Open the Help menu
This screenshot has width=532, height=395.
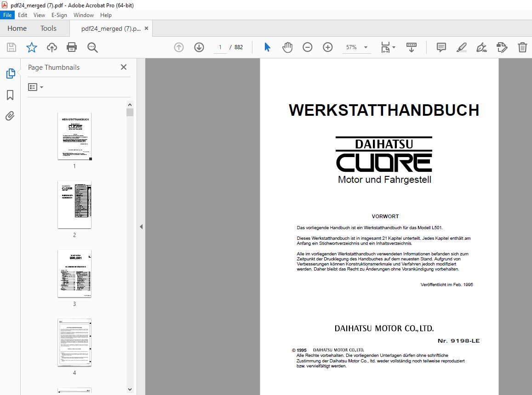pos(106,15)
